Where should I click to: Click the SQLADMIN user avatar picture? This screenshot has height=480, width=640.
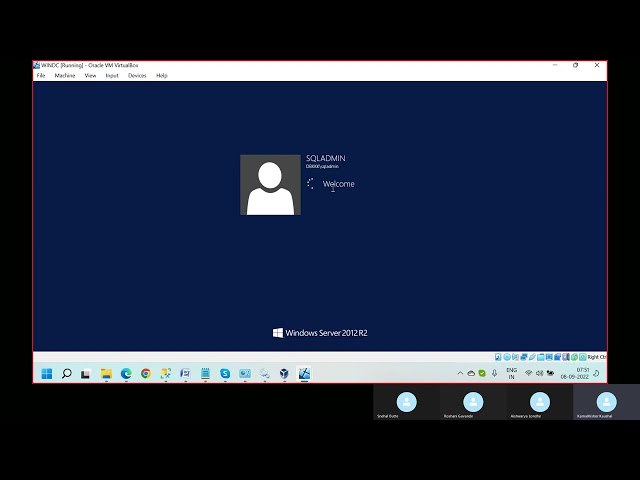tap(270, 185)
